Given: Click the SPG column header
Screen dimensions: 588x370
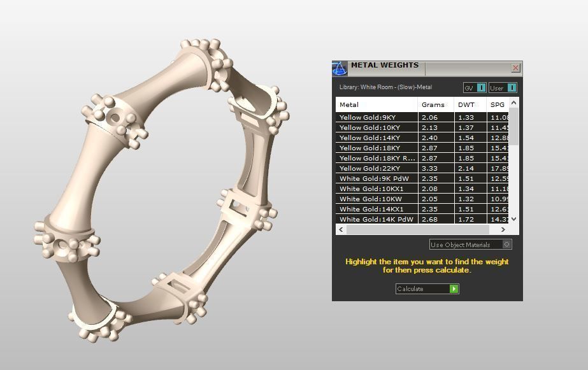Looking at the screenshot, I should tap(498, 104).
